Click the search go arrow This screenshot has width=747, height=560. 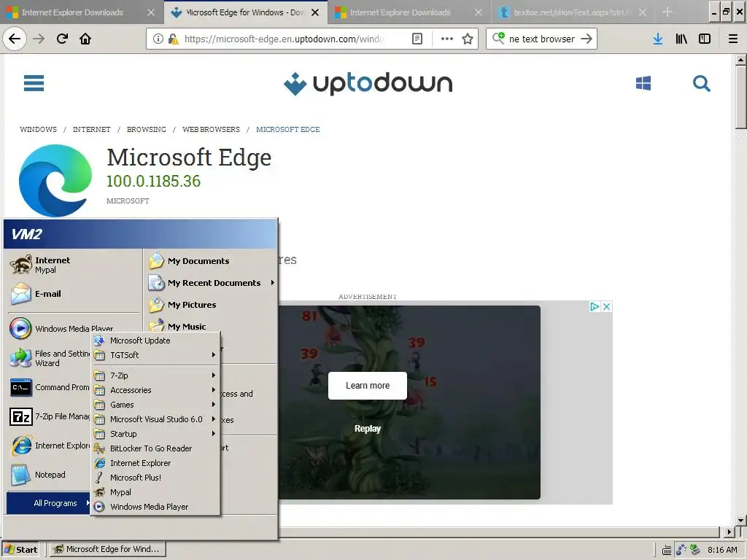point(587,39)
